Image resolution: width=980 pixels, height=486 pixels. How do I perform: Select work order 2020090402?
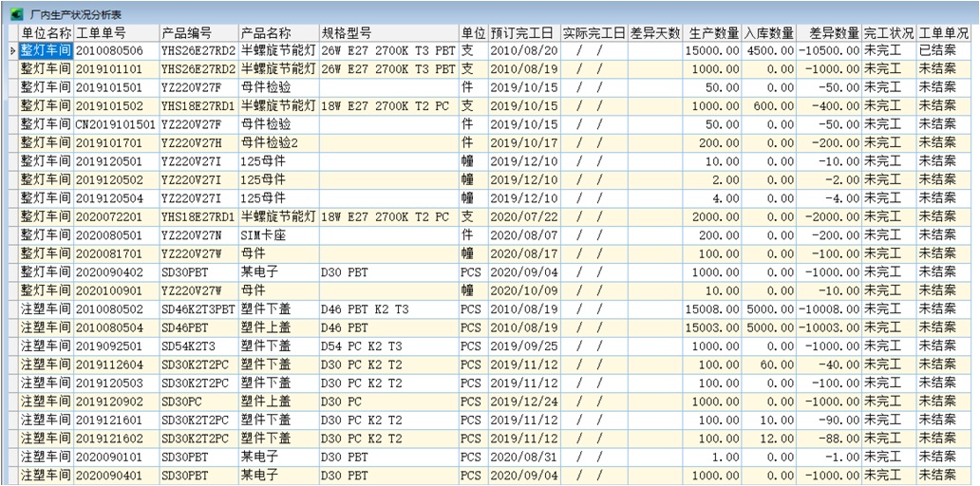117,272
